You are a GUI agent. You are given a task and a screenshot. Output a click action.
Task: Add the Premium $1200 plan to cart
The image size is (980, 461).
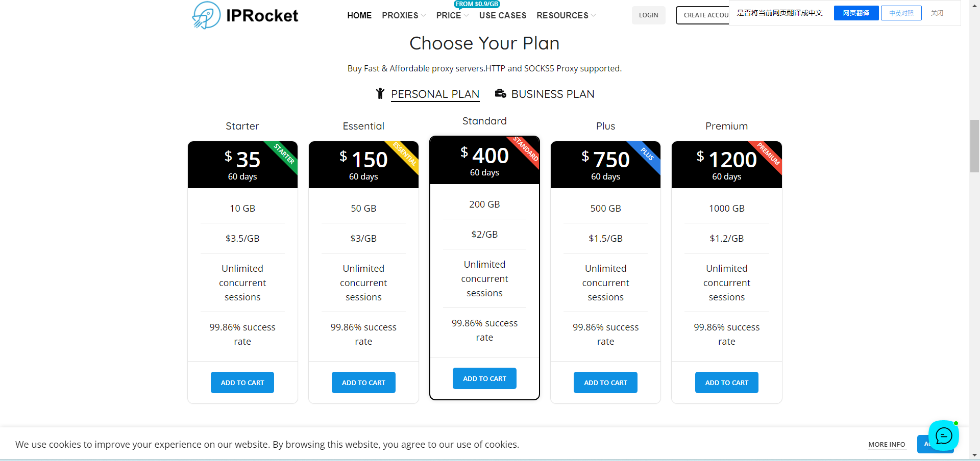(x=727, y=382)
